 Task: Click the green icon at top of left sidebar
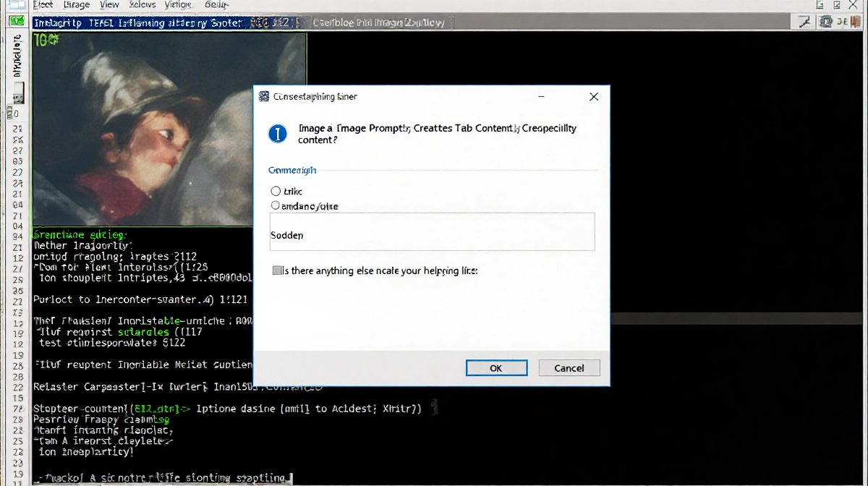click(x=16, y=22)
